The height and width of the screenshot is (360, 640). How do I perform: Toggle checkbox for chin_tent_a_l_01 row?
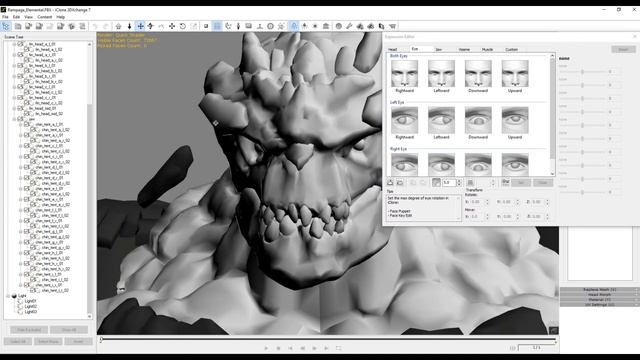coord(27,124)
